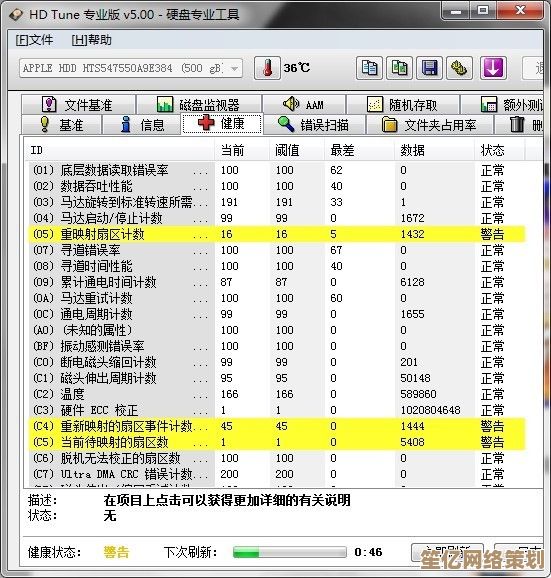Viewport: 551px width, 578px height.
Task: Select the 健康 tab
Action: coord(222,123)
